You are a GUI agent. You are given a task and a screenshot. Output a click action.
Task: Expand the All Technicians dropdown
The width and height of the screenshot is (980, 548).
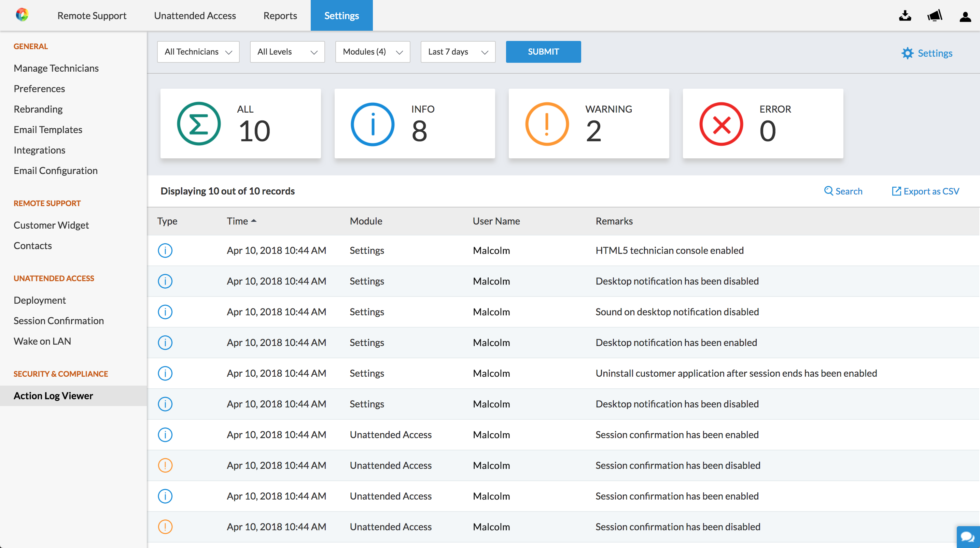coord(198,52)
